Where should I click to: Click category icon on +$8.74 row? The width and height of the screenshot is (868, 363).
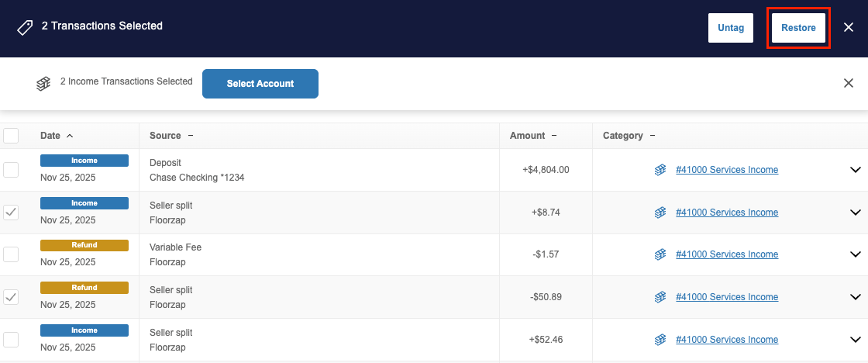tap(660, 212)
